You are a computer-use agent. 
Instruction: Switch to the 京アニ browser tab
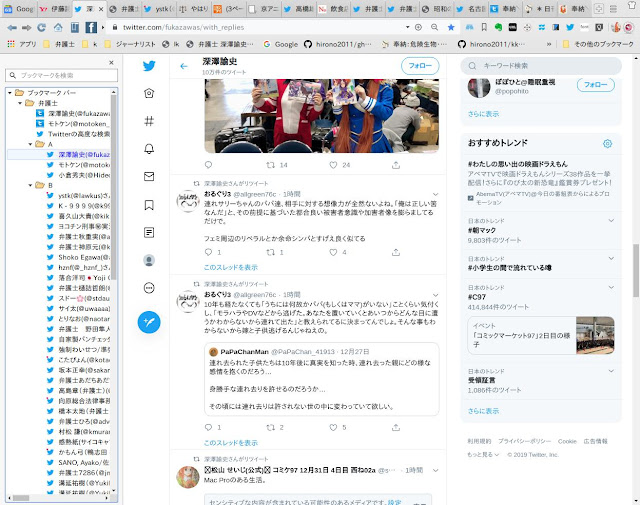pyautogui.click(x=264, y=9)
